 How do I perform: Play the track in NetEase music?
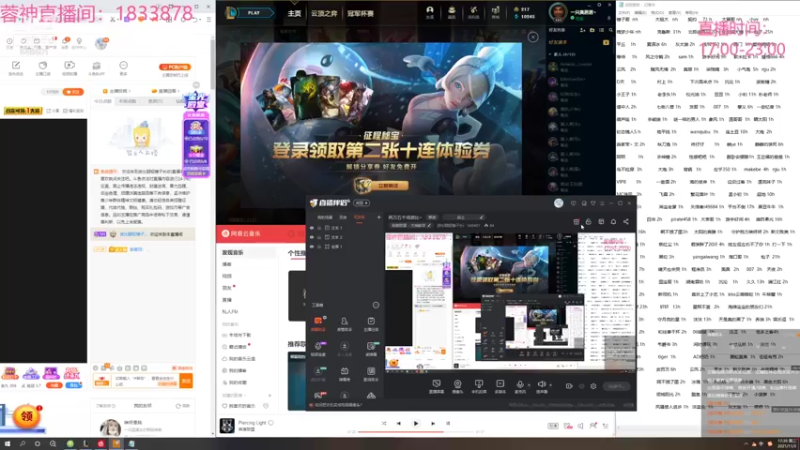point(416,423)
